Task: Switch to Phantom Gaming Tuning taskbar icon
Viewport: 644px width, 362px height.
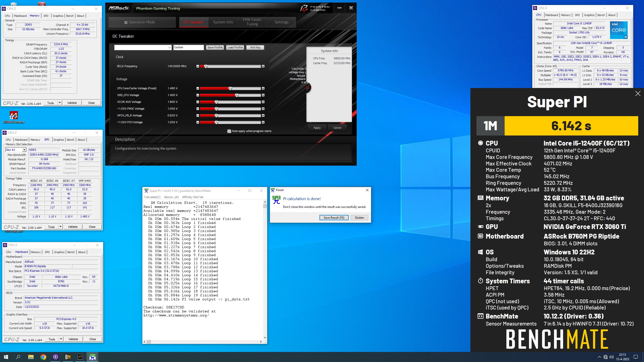Action: tap(80, 357)
